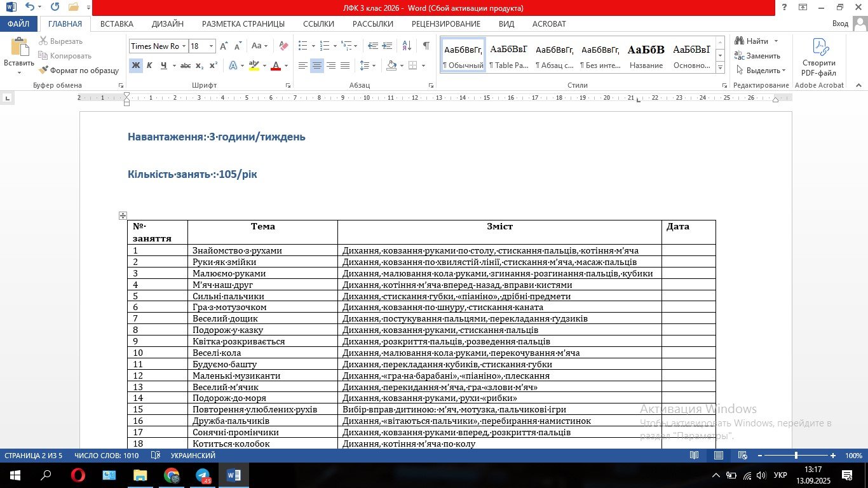Open Opera browser from the taskbar
This screenshot has height=488, width=868.
click(78, 475)
